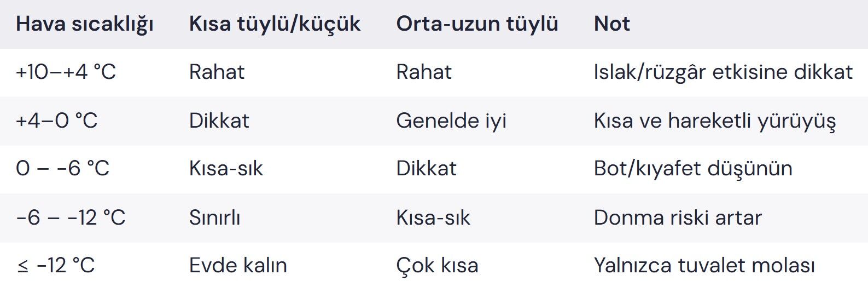Click 'Dikkat' in the '+4–0 °C' row
This screenshot has height=286, width=868.
click(219, 121)
